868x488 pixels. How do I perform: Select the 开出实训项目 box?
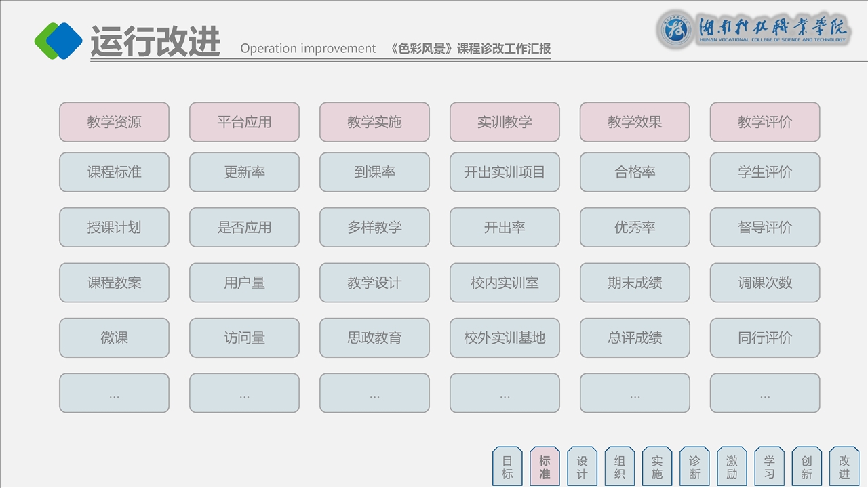click(505, 172)
